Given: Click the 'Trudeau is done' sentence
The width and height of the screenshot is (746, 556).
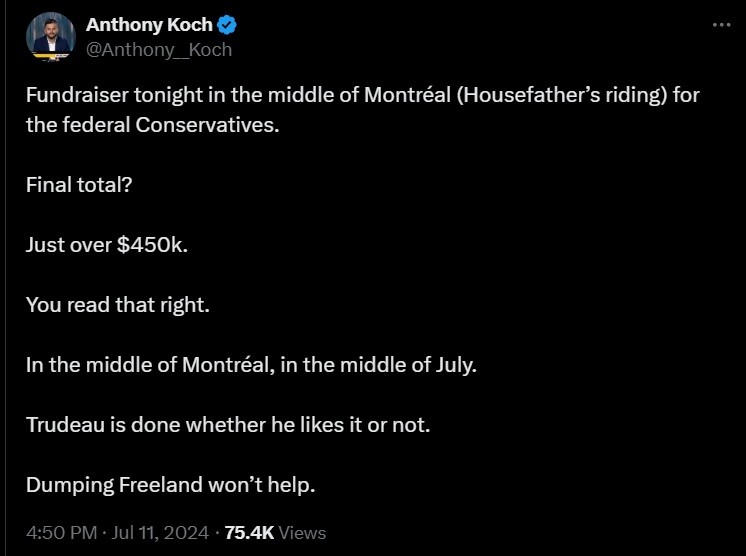Looking at the screenshot, I should point(228,425).
